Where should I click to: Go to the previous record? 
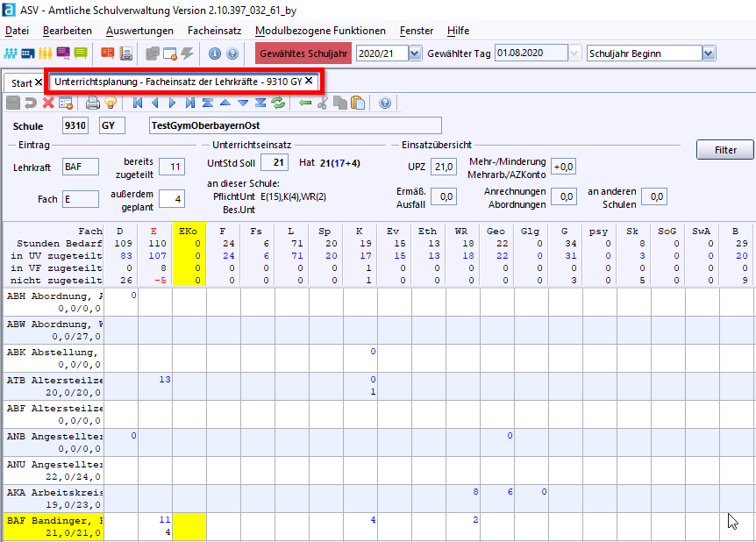tap(154, 103)
